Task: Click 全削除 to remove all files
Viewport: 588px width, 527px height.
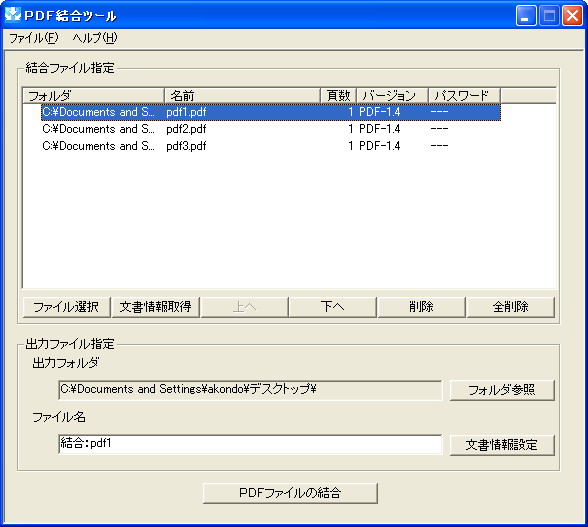Action: pos(510,307)
